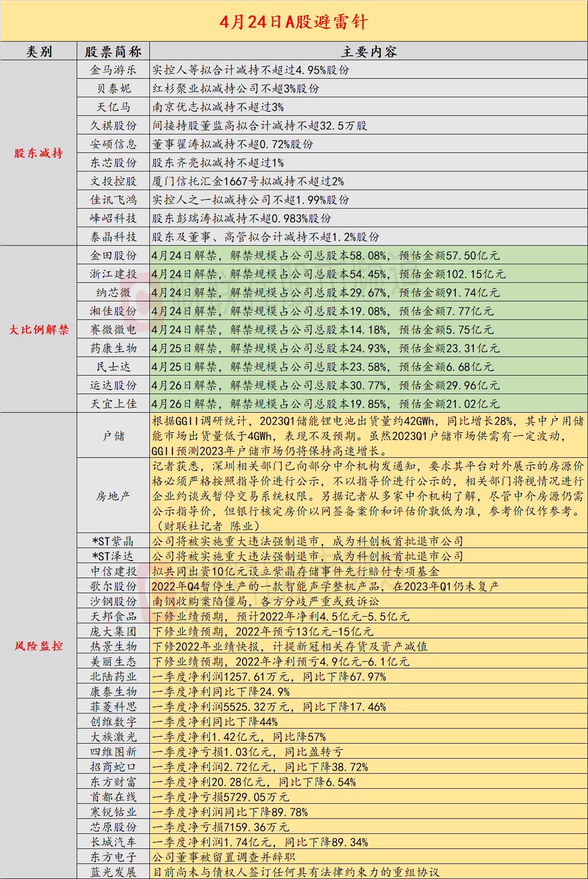Select stock name '东方电子'

point(113,857)
